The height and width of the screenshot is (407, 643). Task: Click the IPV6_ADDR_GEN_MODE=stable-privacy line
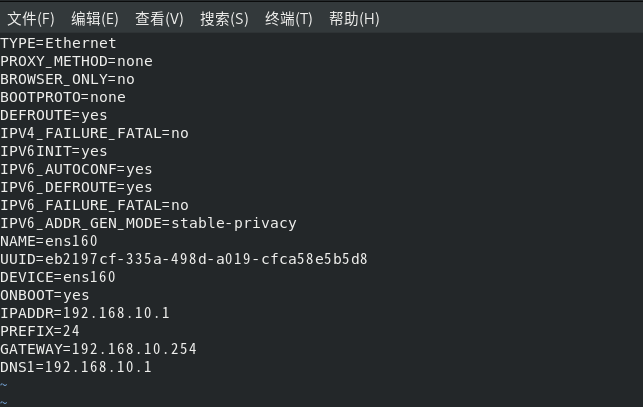click(x=148, y=223)
